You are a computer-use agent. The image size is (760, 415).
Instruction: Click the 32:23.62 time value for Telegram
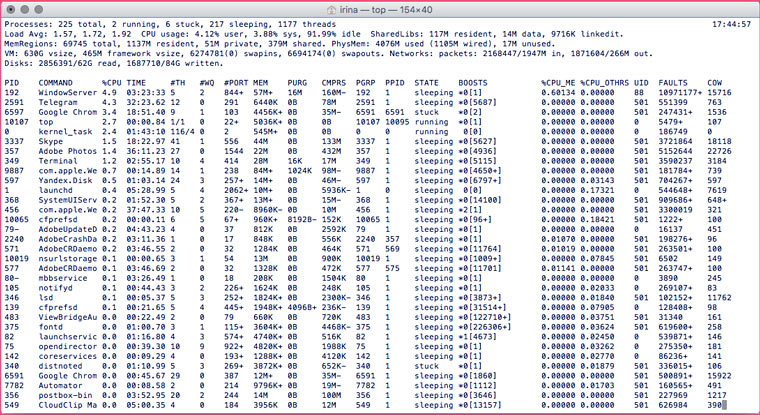click(146, 102)
